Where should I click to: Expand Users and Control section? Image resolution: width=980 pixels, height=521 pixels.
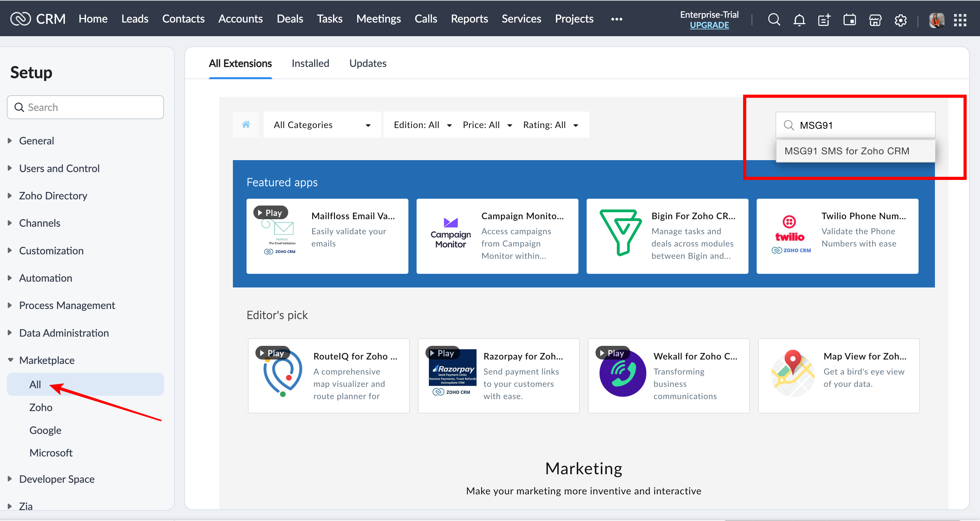tap(10, 168)
